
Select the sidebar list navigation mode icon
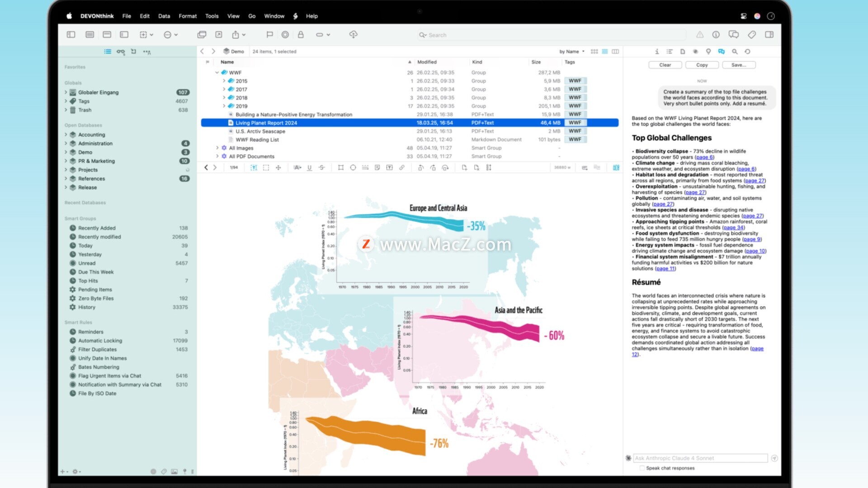pyautogui.click(x=108, y=52)
